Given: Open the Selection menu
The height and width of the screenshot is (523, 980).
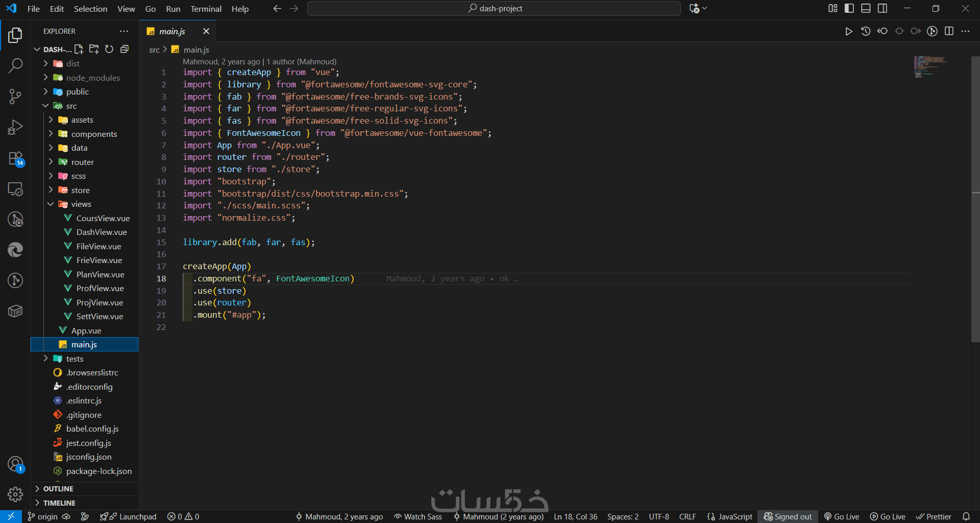Looking at the screenshot, I should pyautogui.click(x=90, y=9).
